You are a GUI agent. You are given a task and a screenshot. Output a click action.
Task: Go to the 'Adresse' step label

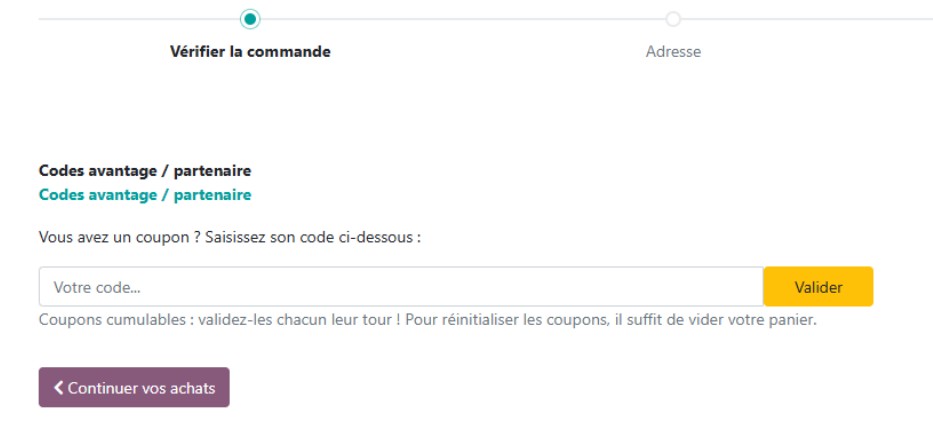(x=673, y=52)
